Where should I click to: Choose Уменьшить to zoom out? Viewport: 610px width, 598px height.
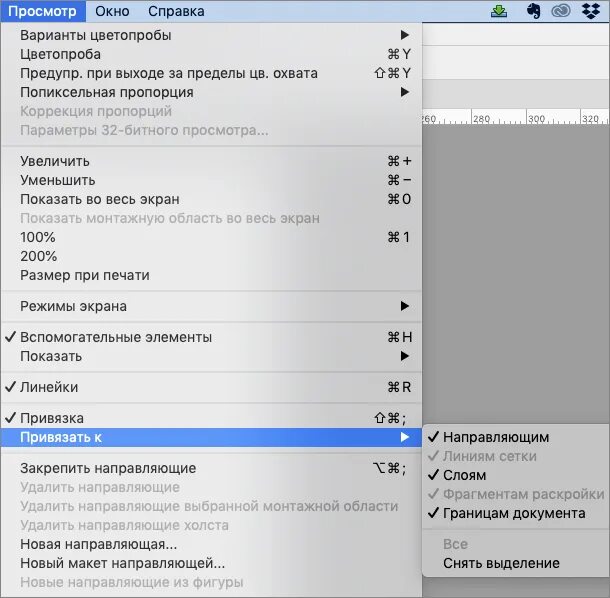[212, 180]
